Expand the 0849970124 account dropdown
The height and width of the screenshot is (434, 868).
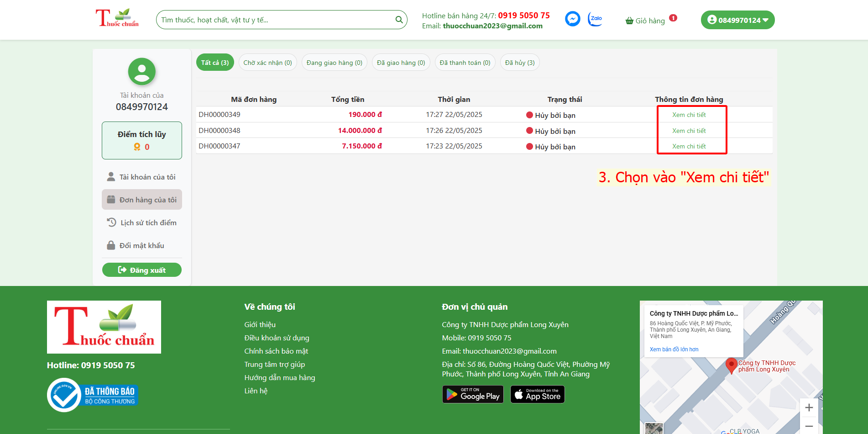tap(737, 20)
